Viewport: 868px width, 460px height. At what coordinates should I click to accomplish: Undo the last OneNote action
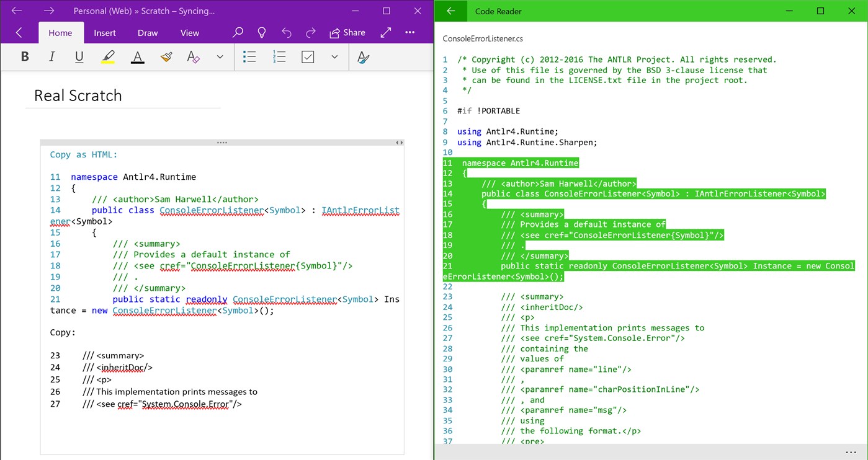[x=286, y=32]
